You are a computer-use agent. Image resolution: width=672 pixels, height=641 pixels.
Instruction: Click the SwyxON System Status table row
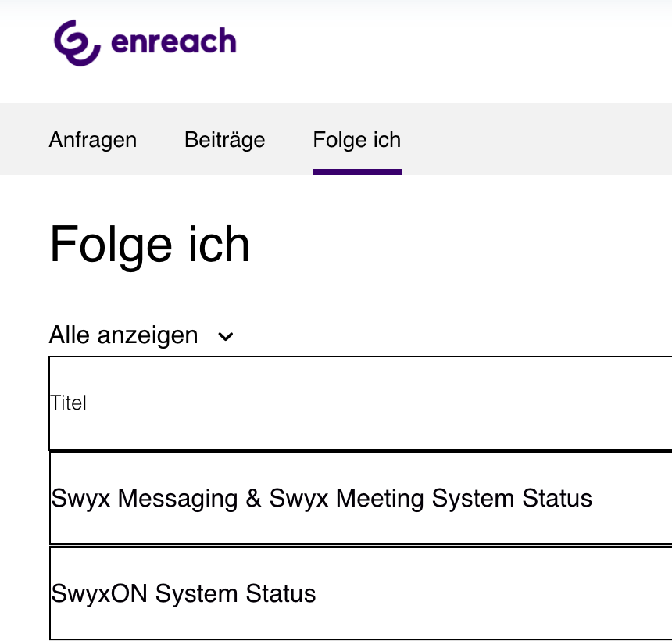click(184, 593)
